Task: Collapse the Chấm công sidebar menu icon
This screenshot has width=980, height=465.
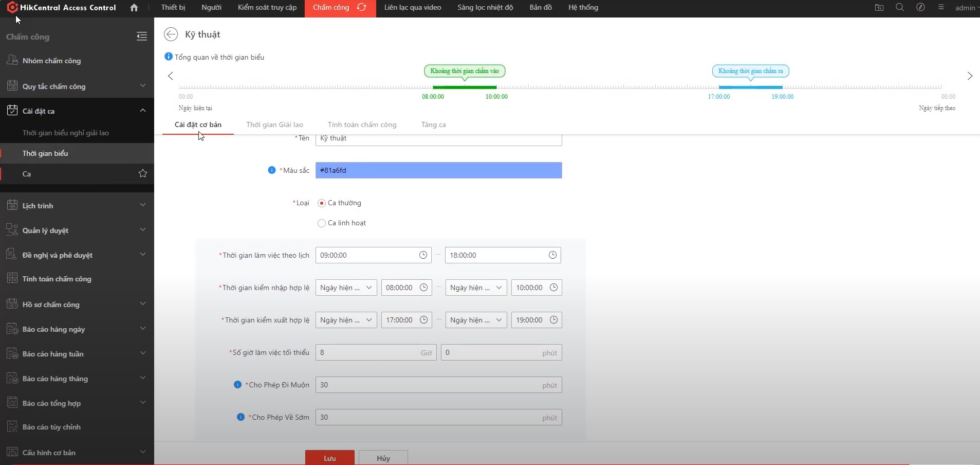Action: coord(142,37)
